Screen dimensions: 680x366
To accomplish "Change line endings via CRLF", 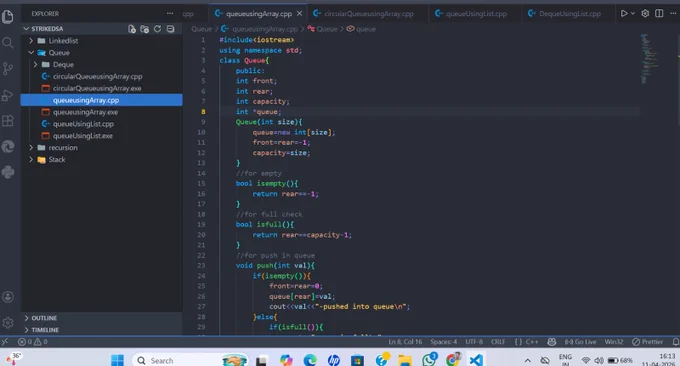I will 498,342.
